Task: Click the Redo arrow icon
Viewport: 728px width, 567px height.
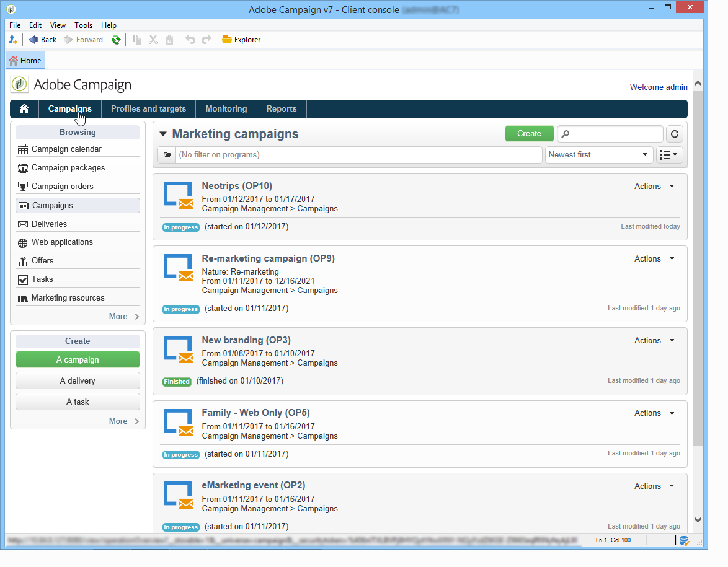Action: (206, 40)
